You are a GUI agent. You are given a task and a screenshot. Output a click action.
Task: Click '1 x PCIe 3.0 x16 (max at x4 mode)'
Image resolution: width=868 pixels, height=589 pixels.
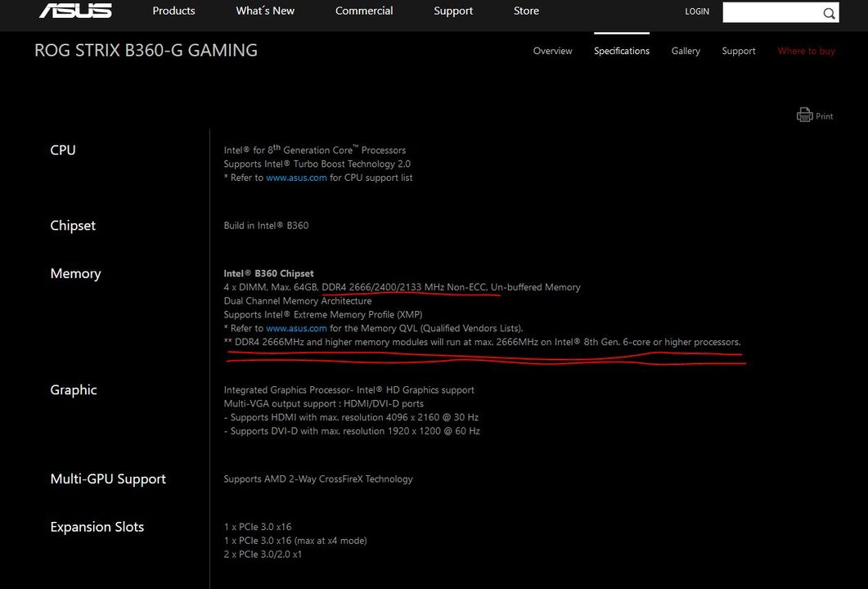click(295, 541)
